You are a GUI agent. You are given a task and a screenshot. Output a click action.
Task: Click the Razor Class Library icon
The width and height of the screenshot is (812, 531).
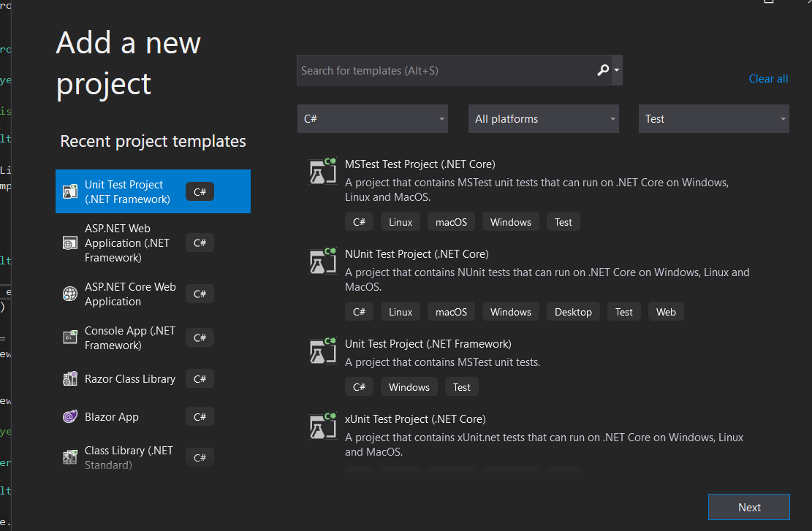(70, 378)
